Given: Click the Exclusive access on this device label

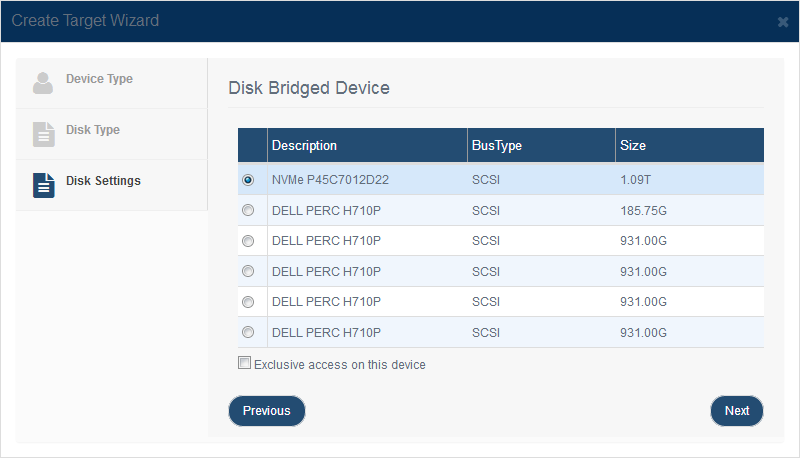Looking at the screenshot, I should pos(340,365).
